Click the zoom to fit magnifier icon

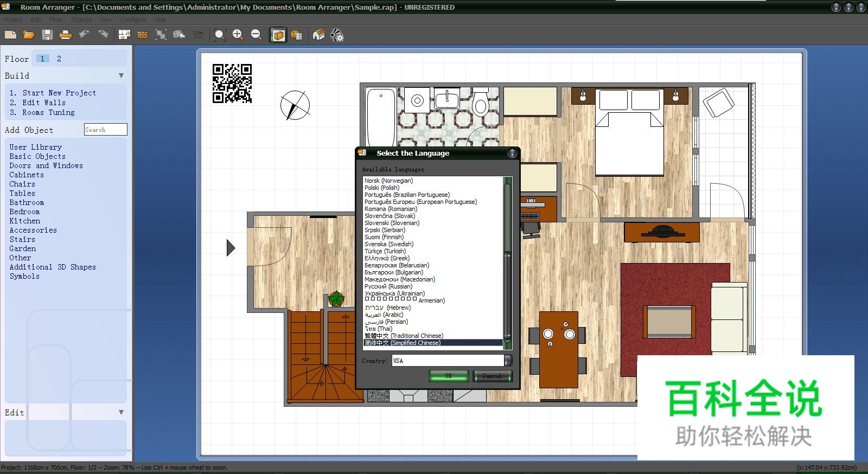[x=220, y=35]
